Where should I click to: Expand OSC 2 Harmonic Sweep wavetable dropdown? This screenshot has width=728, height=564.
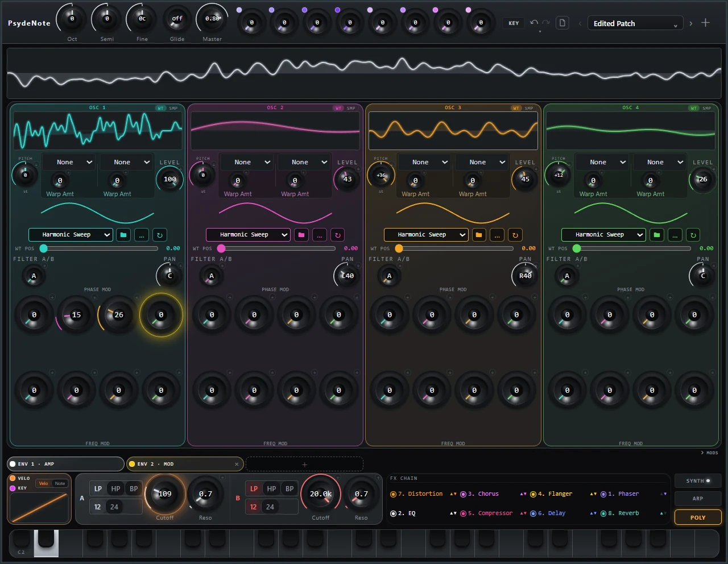(x=249, y=235)
